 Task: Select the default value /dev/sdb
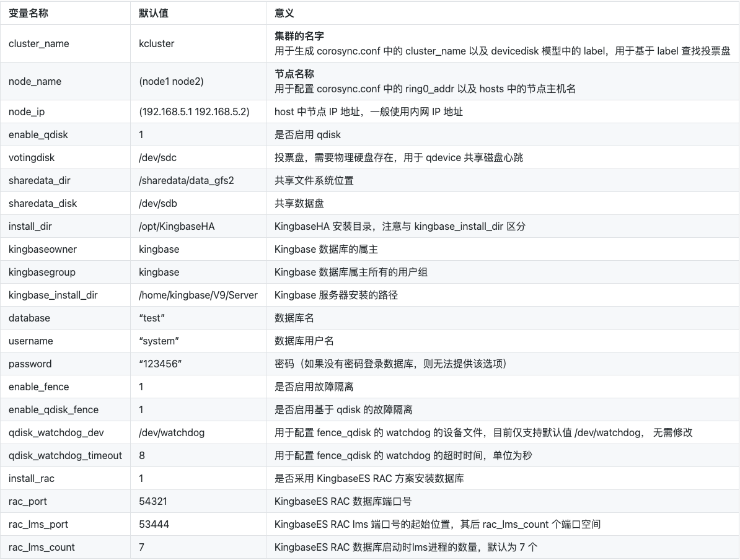157,203
